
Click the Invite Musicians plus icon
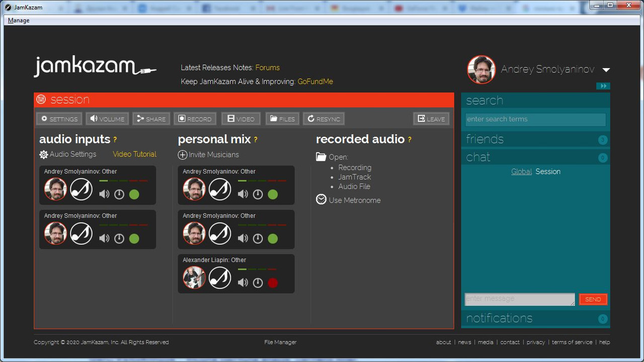pyautogui.click(x=183, y=155)
